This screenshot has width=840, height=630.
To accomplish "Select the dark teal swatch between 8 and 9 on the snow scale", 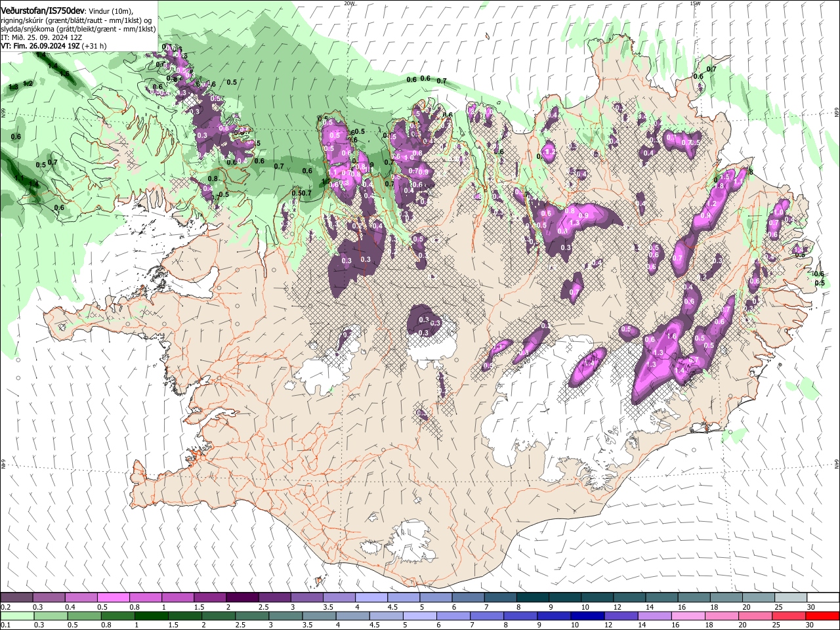I will [532, 597].
